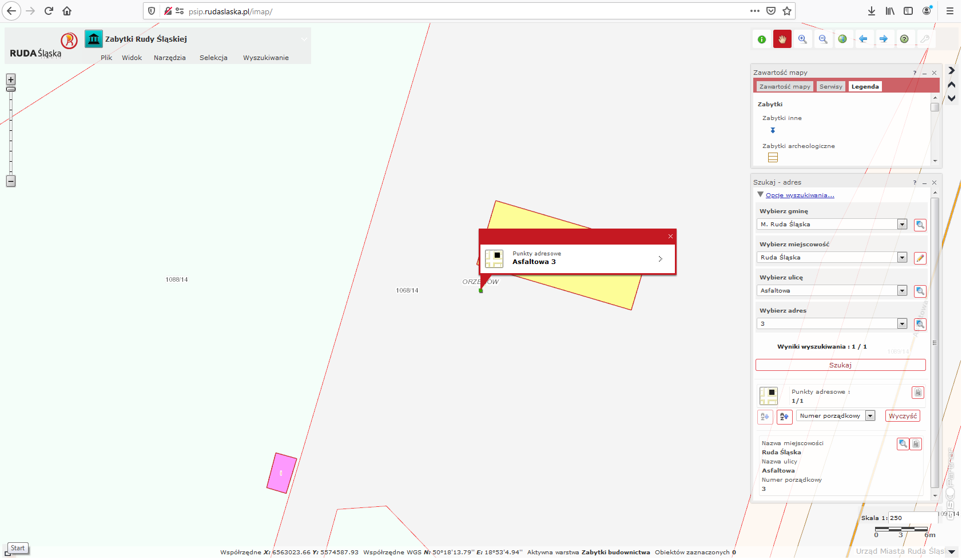Go to previous map view arrow
962x560 pixels.
tap(863, 39)
